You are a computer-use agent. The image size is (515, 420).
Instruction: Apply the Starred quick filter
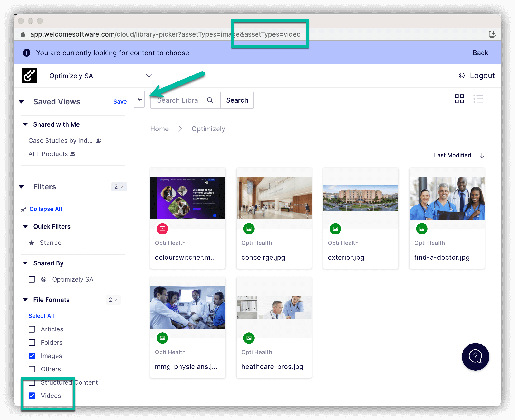[x=51, y=243]
